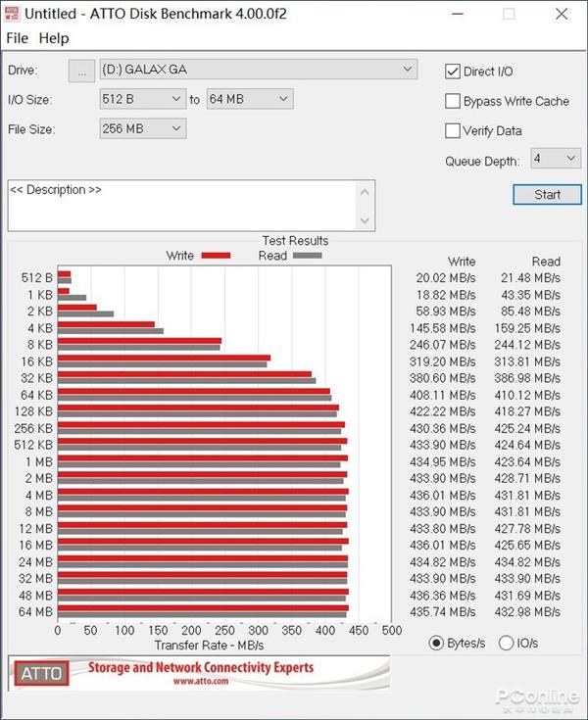Open the Drive dropdown showing (D:) GALAX GA

(x=259, y=70)
